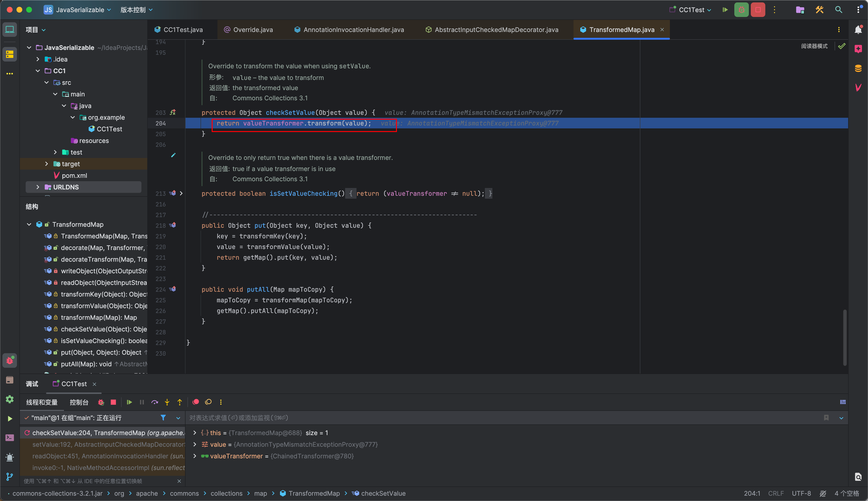Screen dimensions: 868x501
Task: Unfold isSetValueChecking method at line 213
Action: [181, 193]
